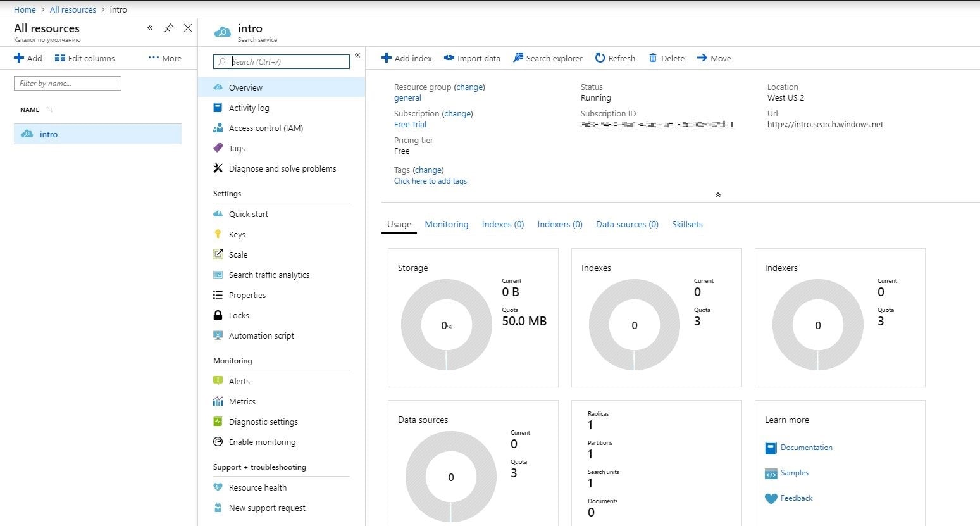Pin the All resources blade
This screenshot has width=980, height=526.
tap(168, 28)
